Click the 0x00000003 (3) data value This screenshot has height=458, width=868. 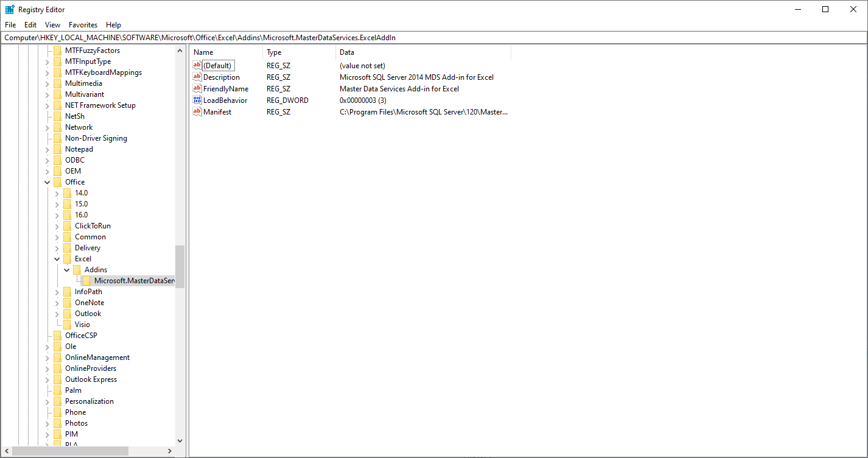click(x=363, y=100)
